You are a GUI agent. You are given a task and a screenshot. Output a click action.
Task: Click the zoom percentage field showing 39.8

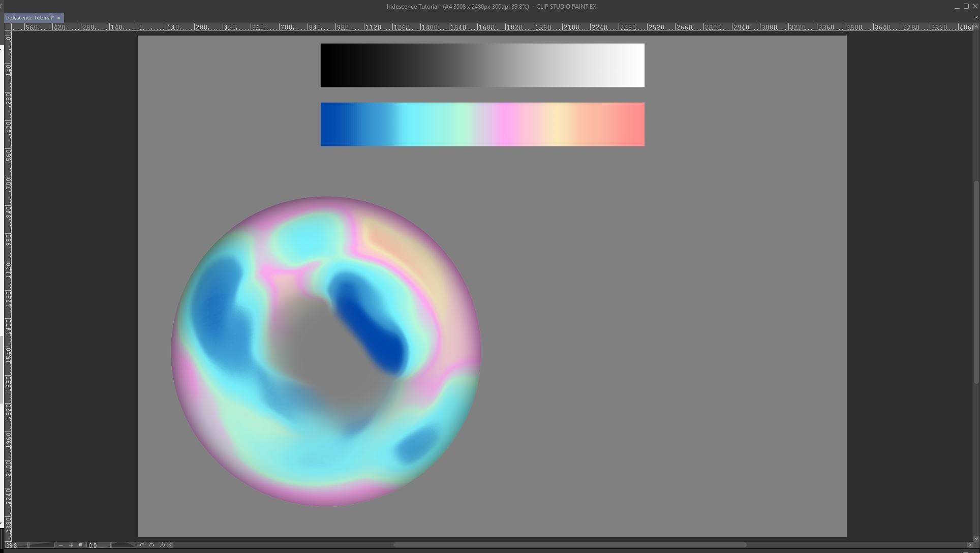tap(15, 545)
